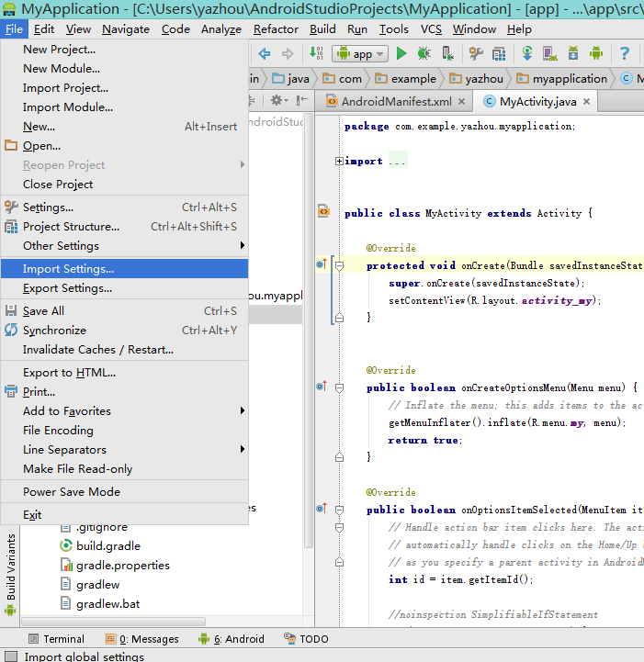Collapse the onCreateOptionsMenu method fold

(x=339, y=388)
